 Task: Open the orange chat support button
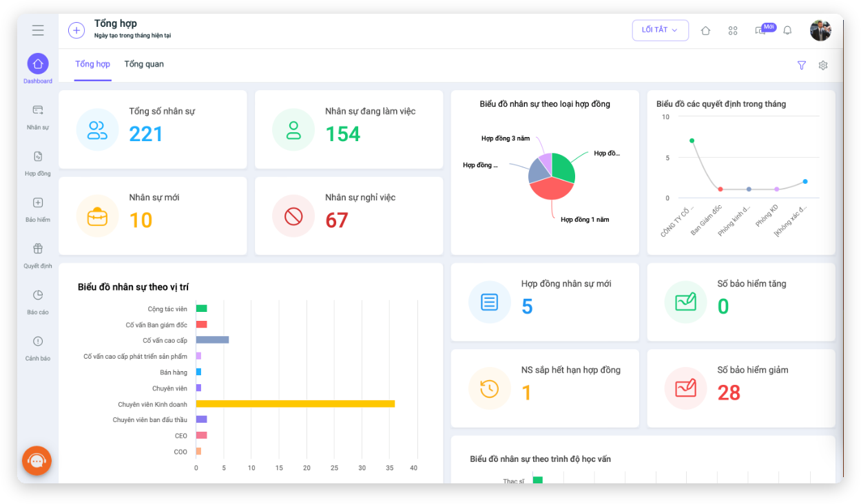tap(37, 461)
